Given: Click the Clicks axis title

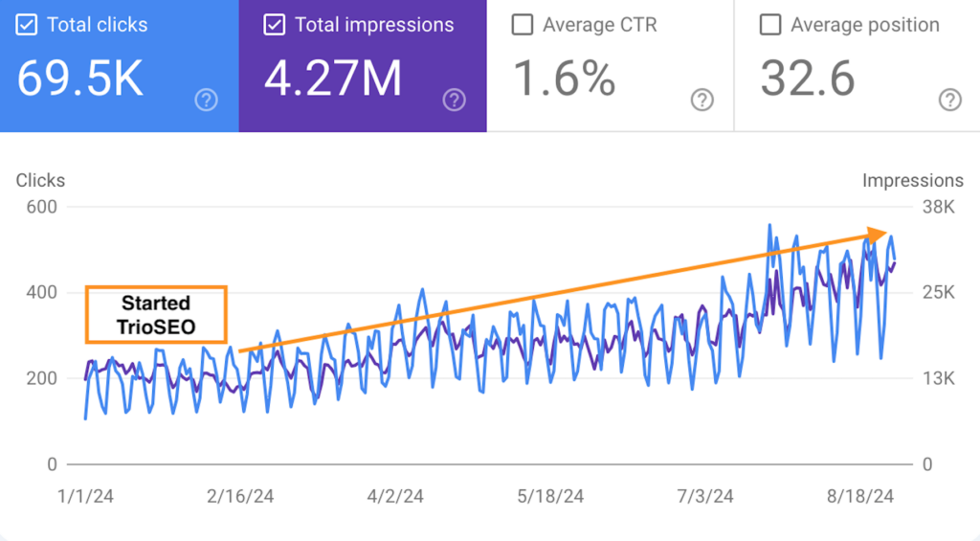Looking at the screenshot, I should pos(40,180).
